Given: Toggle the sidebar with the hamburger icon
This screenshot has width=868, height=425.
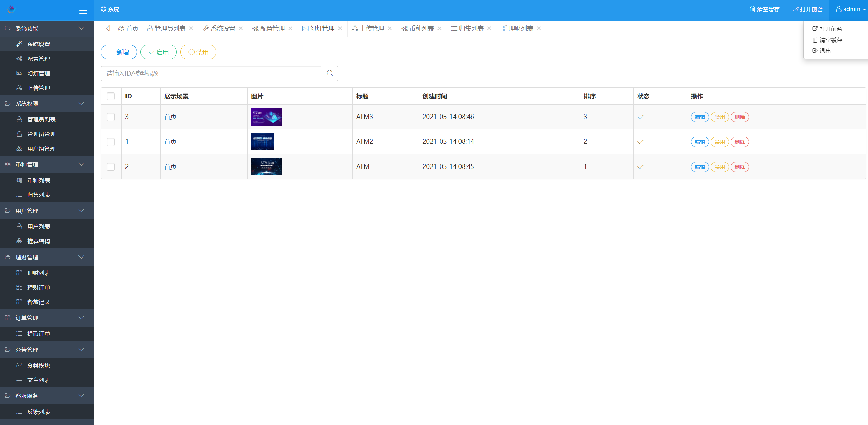Looking at the screenshot, I should pyautogui.click(x=83, y=10).
